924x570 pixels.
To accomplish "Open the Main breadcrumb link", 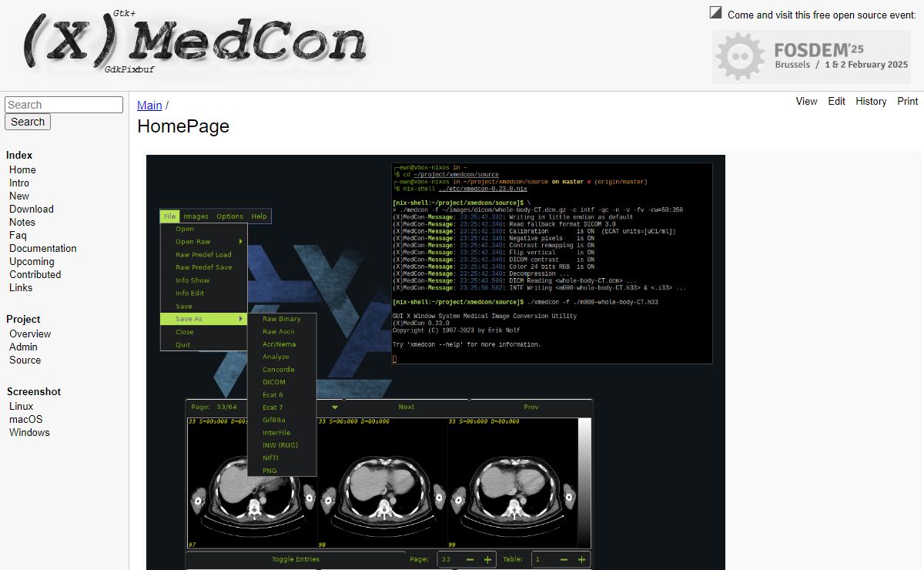I will point(149,106).
